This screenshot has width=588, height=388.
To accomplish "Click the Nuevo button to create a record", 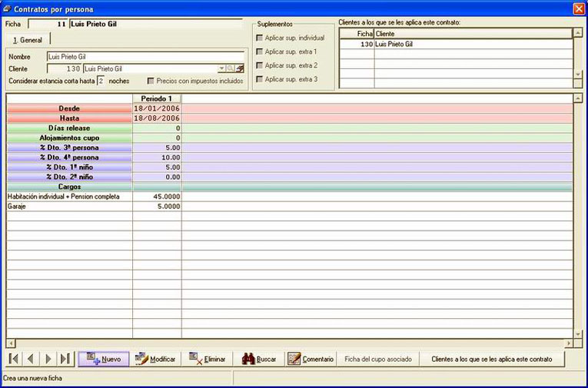I will coord(104,359).
